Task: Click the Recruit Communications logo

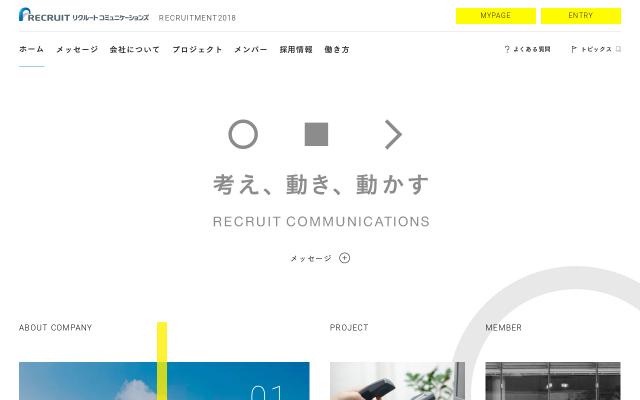Action: 84,15
